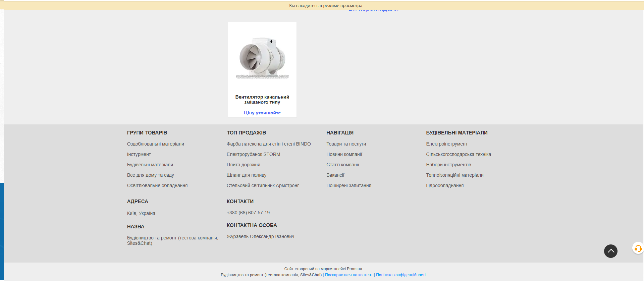Open 'Сільськогосподарська техніка' category
This screenshot has height=281, width=644.
[x=458, y=154]
